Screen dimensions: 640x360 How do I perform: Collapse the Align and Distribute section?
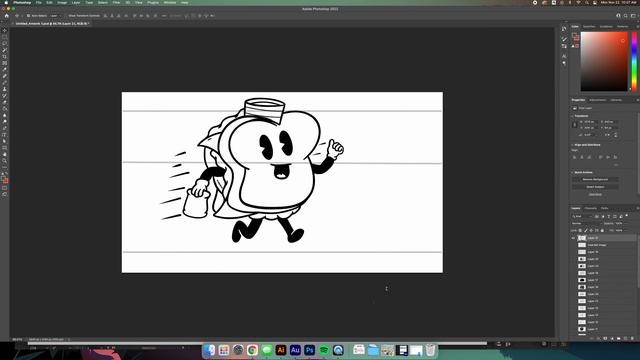572,145
